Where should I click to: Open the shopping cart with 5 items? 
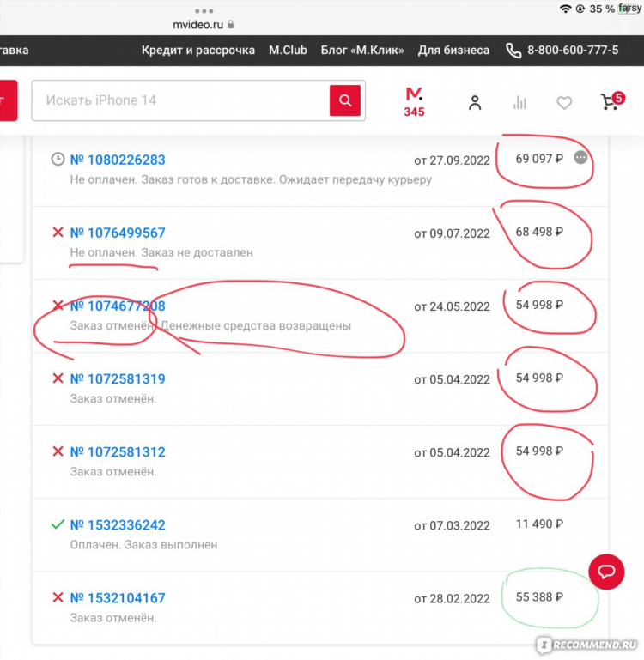612,101
